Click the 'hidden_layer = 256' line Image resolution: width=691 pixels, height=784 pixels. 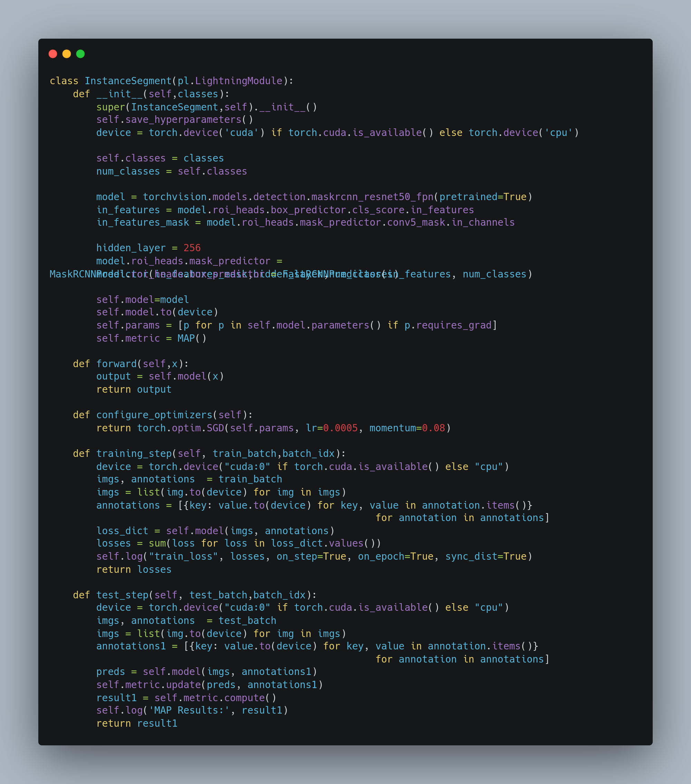click(x=148, y=248)
